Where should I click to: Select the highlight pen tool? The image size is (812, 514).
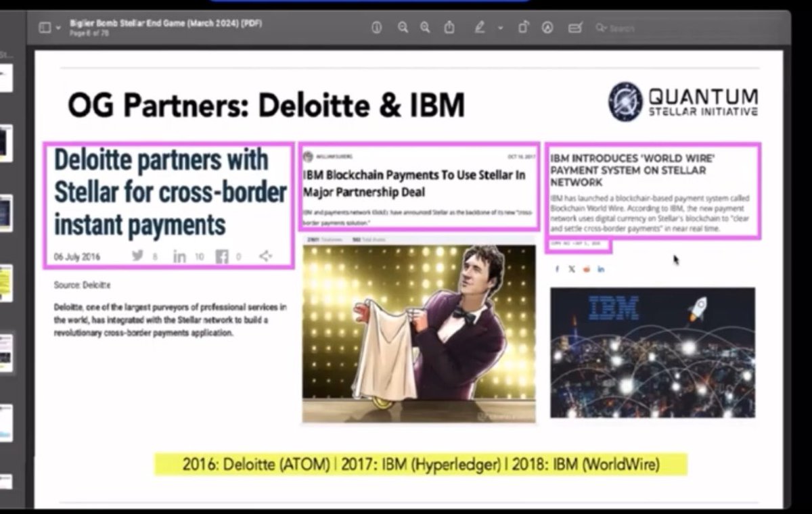click(480, 27)
